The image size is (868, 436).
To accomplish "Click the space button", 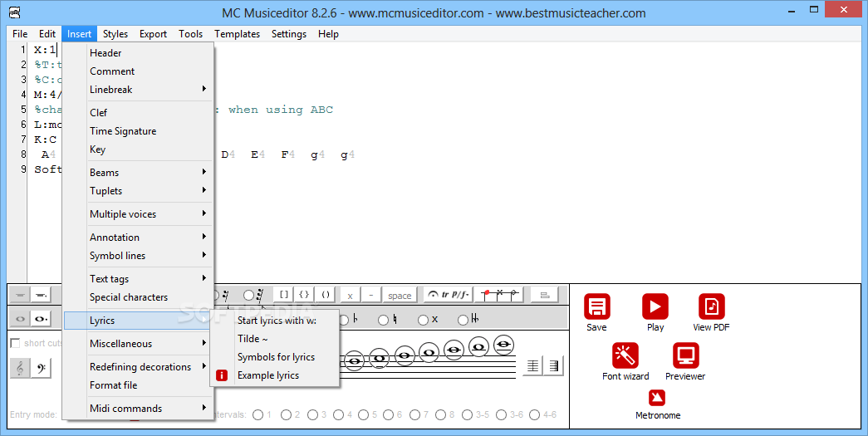I will [400, 296].
